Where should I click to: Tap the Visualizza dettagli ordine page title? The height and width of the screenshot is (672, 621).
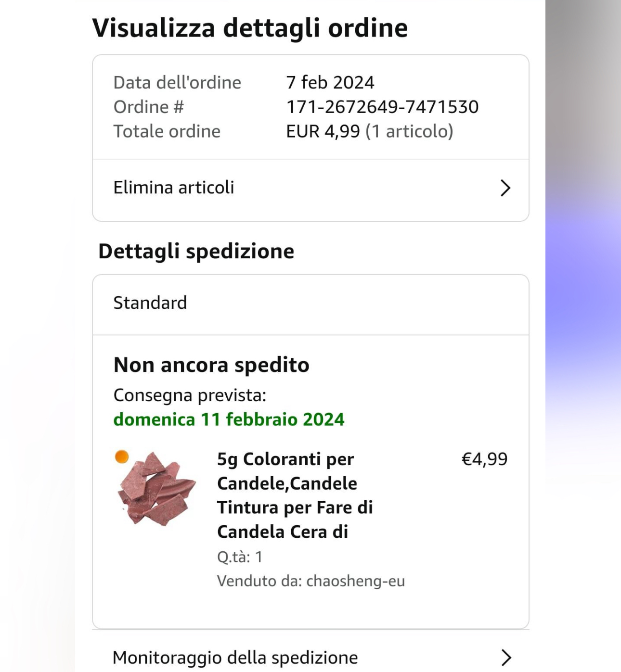tap(250, 27)
